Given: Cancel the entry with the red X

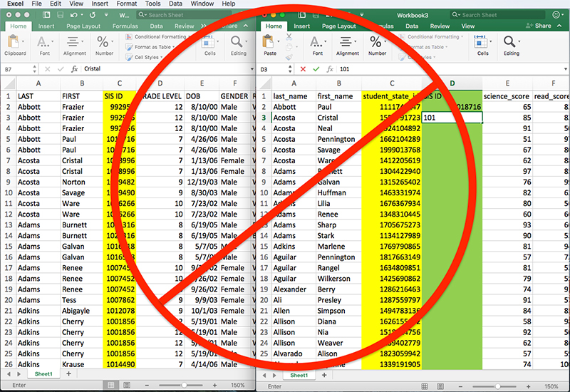Looking at the screenshot, I should click(303, 69).
